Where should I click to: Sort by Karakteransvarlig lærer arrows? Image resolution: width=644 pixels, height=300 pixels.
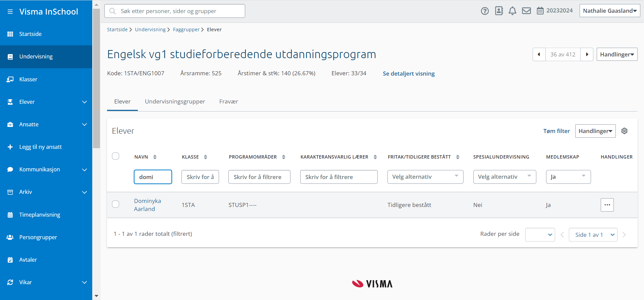[375, 157]
